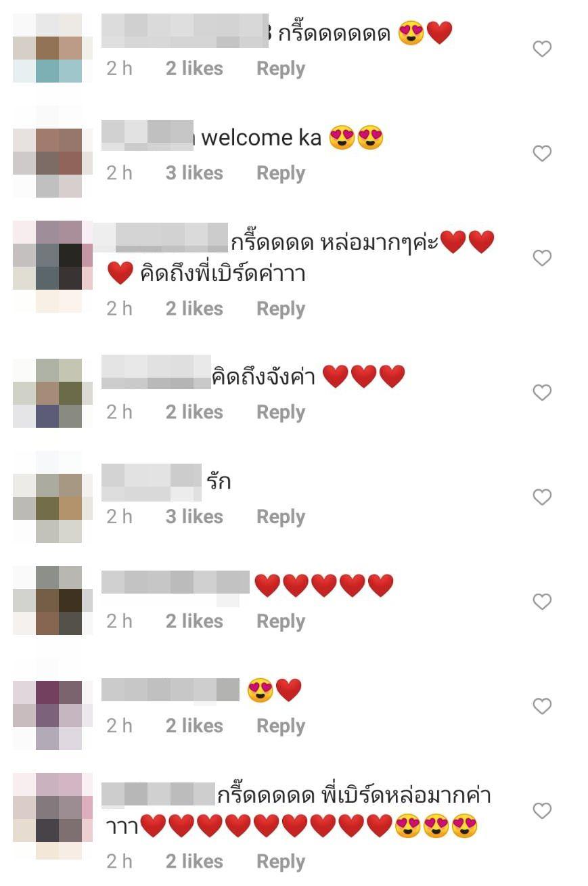This screenshot has height=886, width=588.
Task: View 3 likes on the 'รัก' comment
Action: pos(194,516)
